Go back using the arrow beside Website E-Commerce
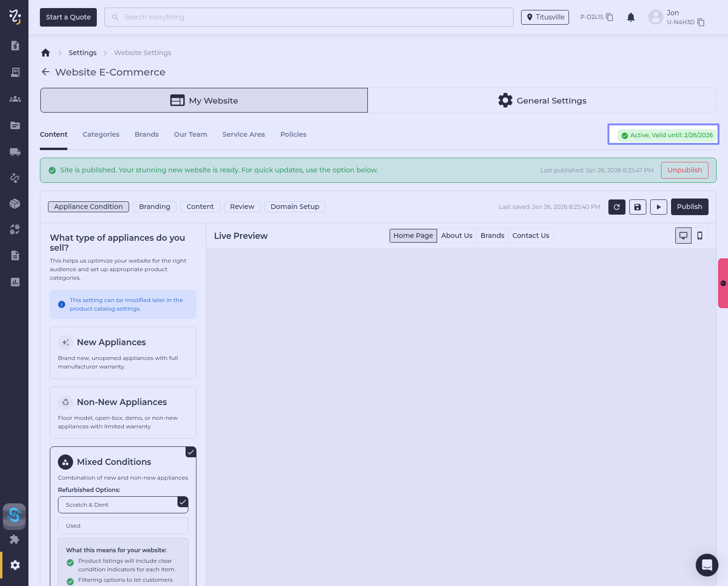The image size is (728, 586). (46, 72)
